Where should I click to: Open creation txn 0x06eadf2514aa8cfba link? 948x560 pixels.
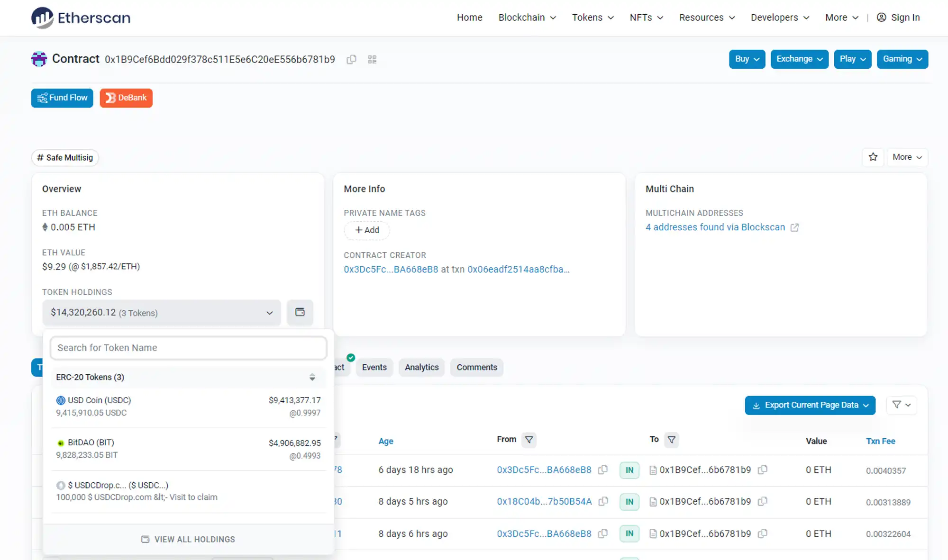point(519,269)
